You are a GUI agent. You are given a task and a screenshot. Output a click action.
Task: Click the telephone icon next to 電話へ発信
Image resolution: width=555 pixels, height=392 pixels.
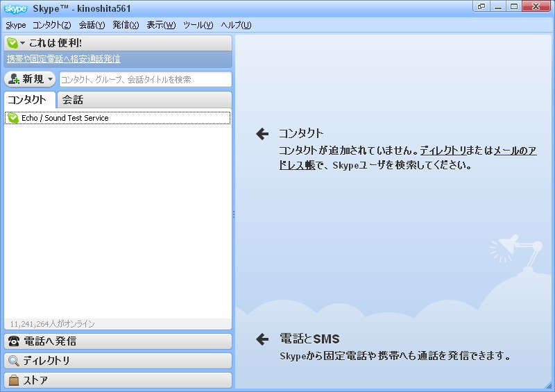14,341
